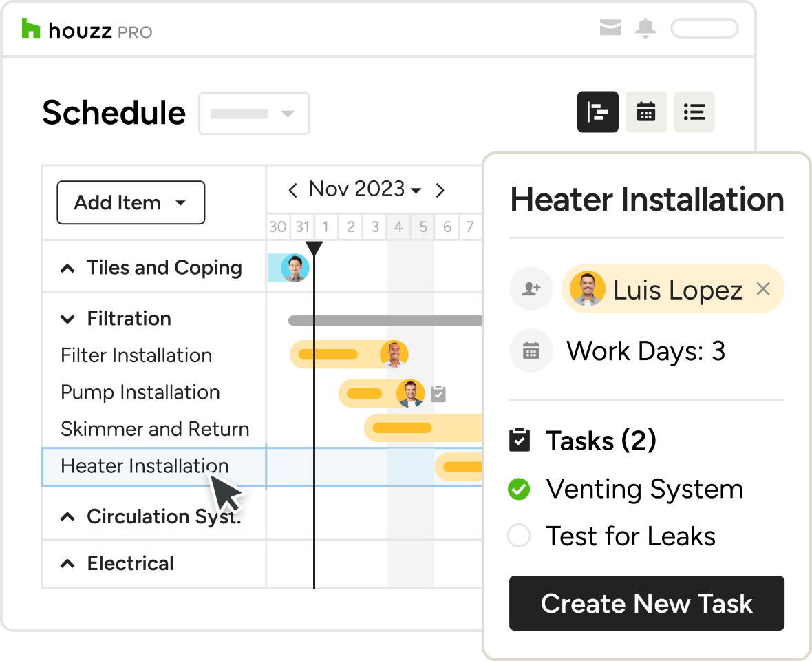Open the Nov 2023 month picker
The image size is (812, 661).
coord(365,189)
